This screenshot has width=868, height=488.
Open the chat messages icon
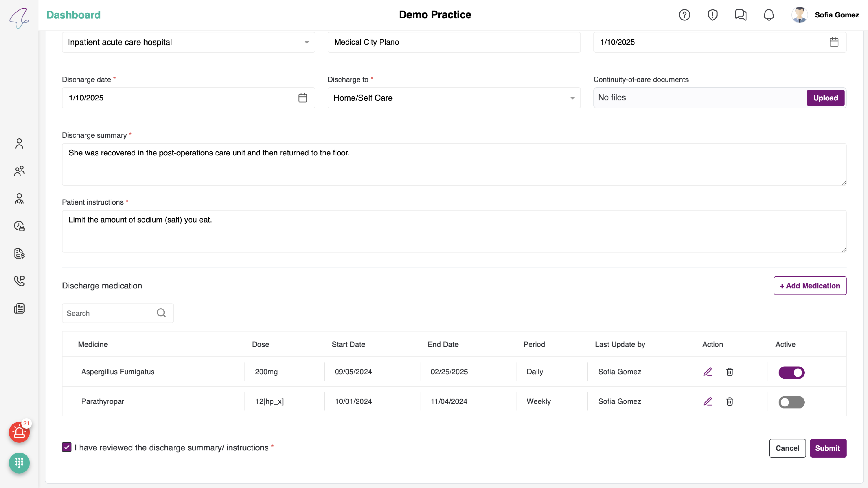tap(740, 15)
